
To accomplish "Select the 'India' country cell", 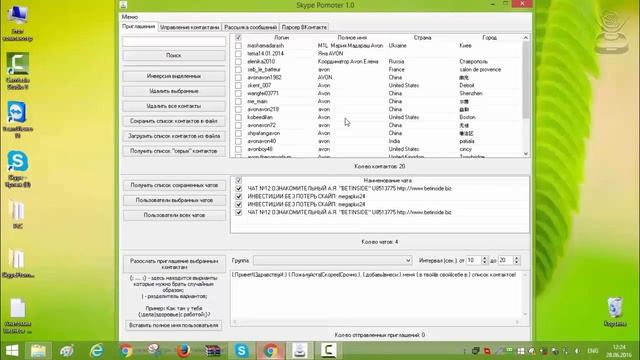I will click(x=394, y=141).
